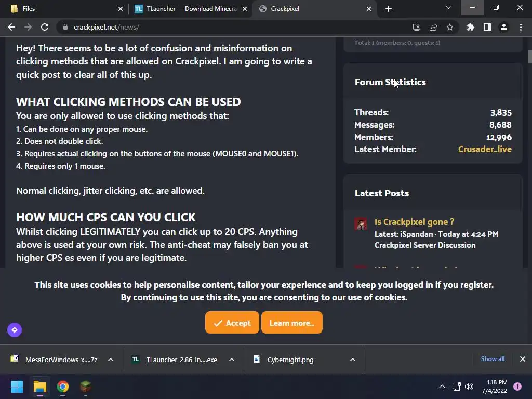Click the Messages count 8,688
532x399 pixels.
click(500, 125)
